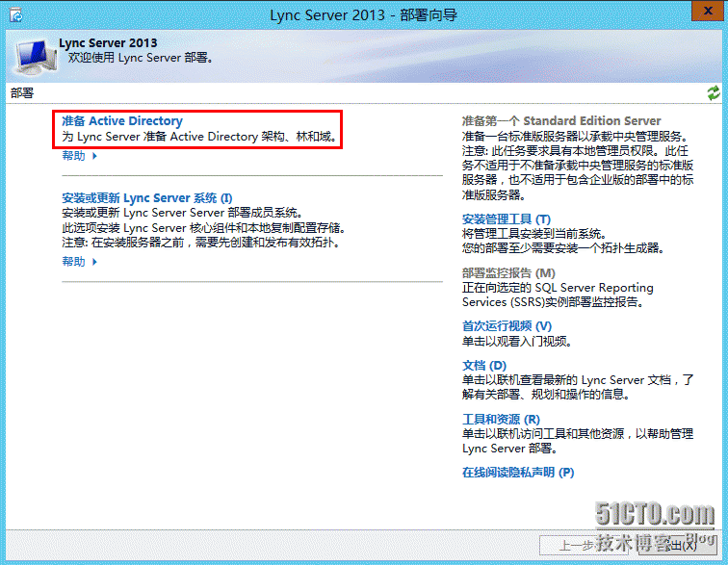728x565 pixels.
Task: Open 工具和资源 (R) link
Action: click(501, 420)
